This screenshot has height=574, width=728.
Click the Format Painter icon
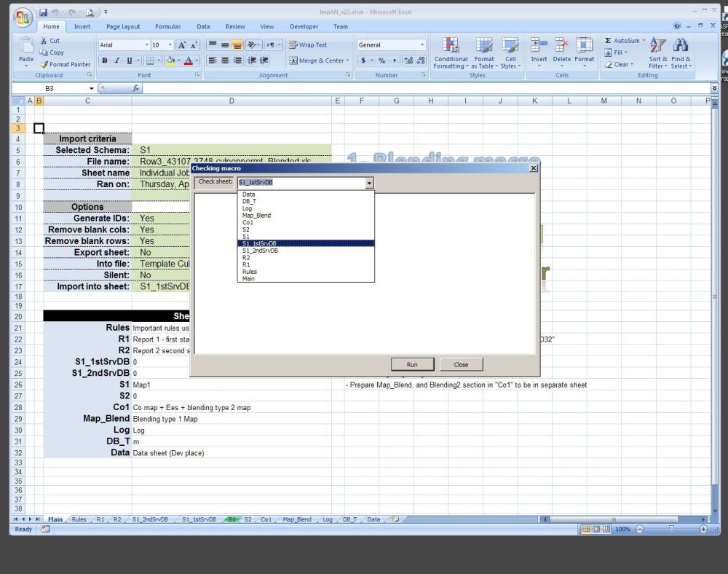pyautogui.click(x=44, y=64)
